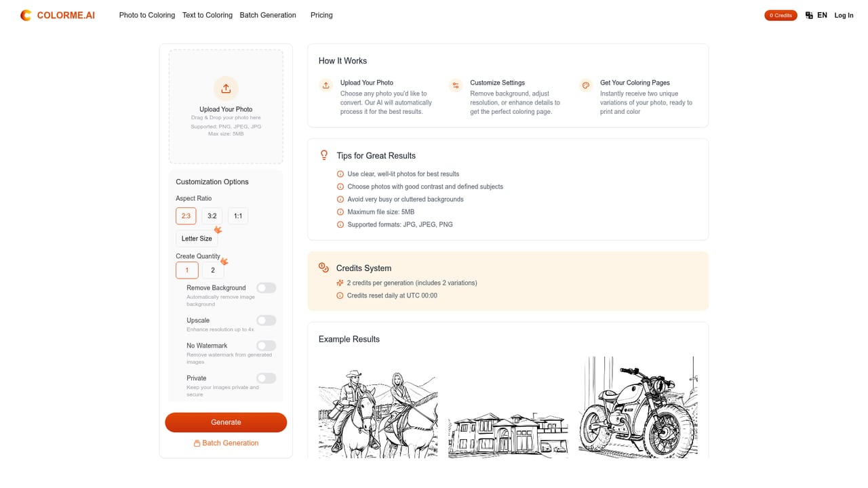Click the upload icon beside the How It Works step
The image size is (868, 488).
[x=326, y=85]
